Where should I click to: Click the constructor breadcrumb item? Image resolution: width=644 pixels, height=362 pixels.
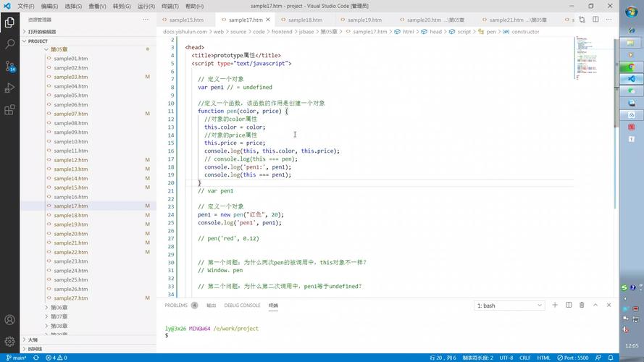pyautogui.click(x=525, y=32)
